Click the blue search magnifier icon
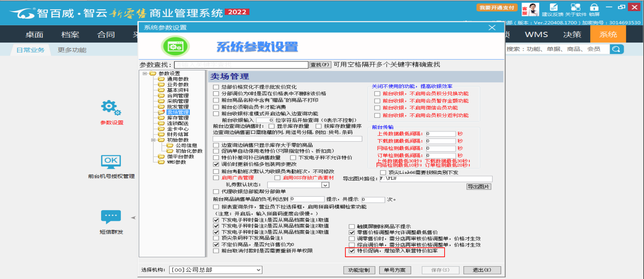Viewport: 644px width, 279px height. click(x=616, y=49)
